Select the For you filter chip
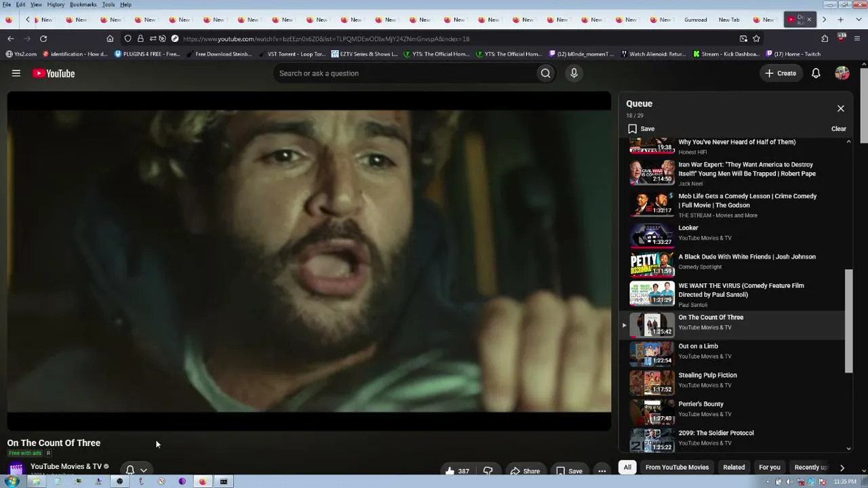 (770, 467)
